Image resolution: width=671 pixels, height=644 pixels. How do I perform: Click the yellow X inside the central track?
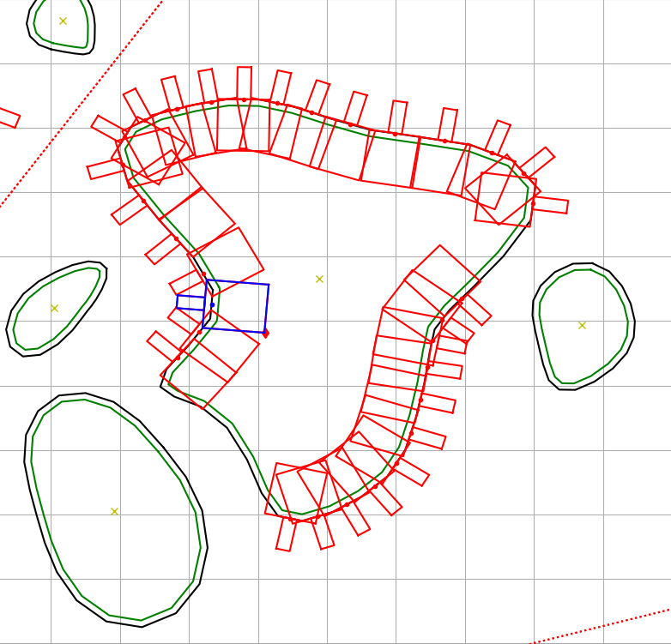[x=319, y=280]
